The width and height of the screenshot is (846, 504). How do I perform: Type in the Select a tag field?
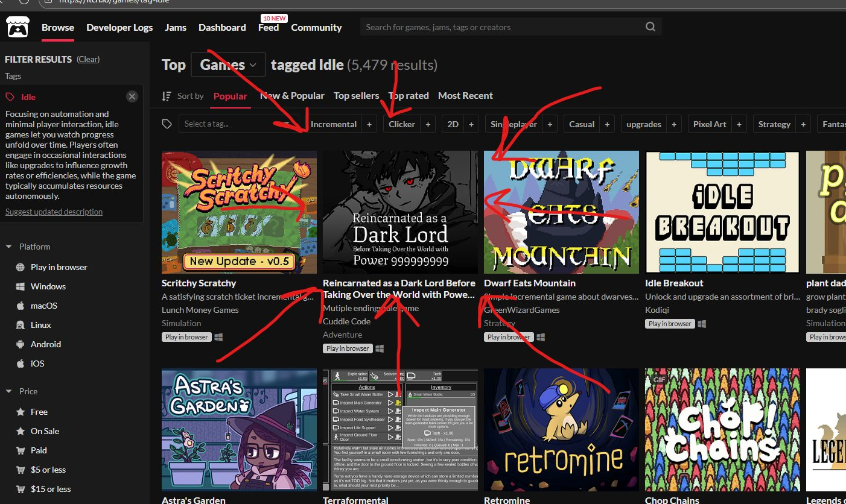click(229, 124)
